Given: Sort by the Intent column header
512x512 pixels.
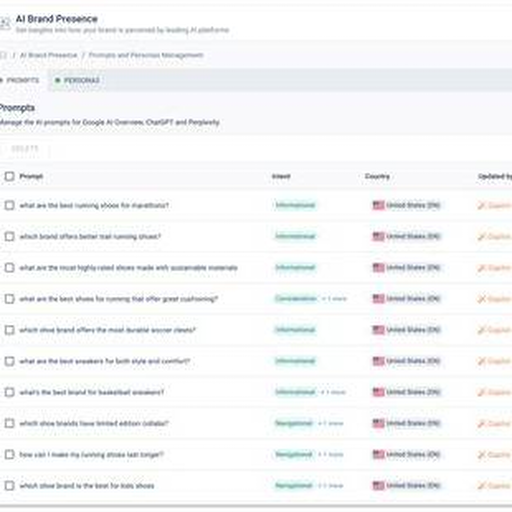Looking at the screenshot, I should (x=281, y=176).
